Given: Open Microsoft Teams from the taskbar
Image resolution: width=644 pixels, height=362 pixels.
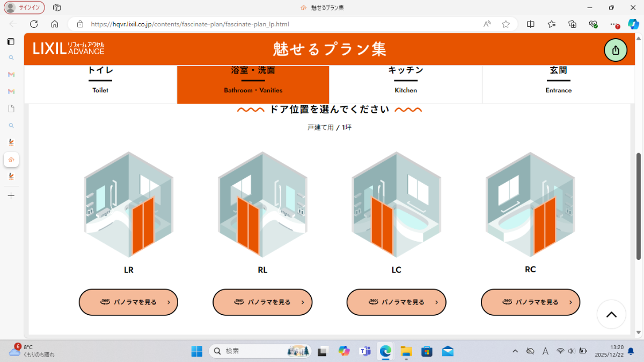Looking at the screenshot, I should tap(365, 351).
